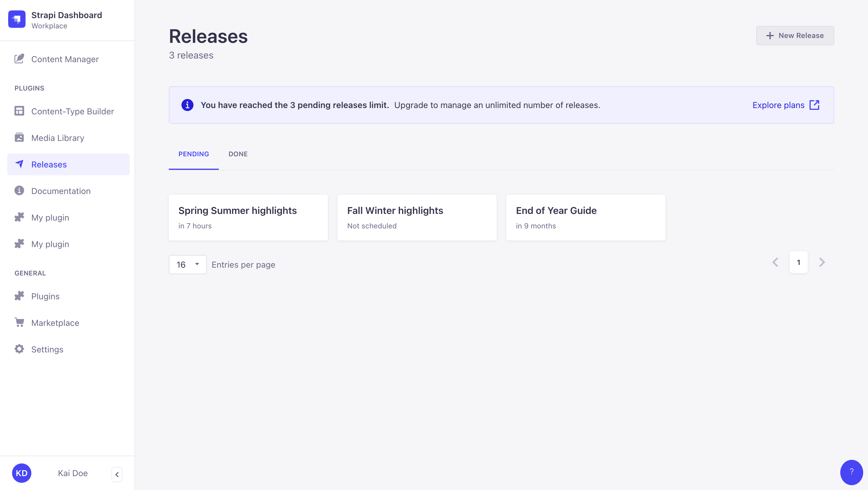Select the PENDING releases tab
Screen dimensions: 868x490
pyautogui.click(x=193, y=154)
